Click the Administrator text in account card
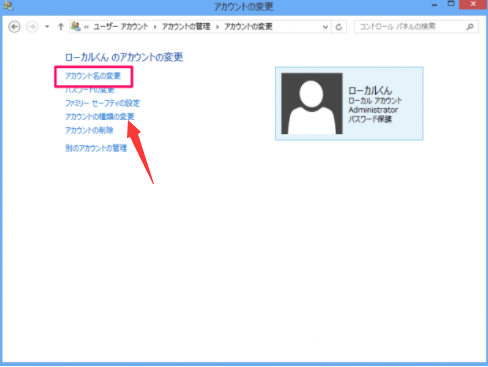This screenshot has width=488, height=367. (x=373, y=110)
